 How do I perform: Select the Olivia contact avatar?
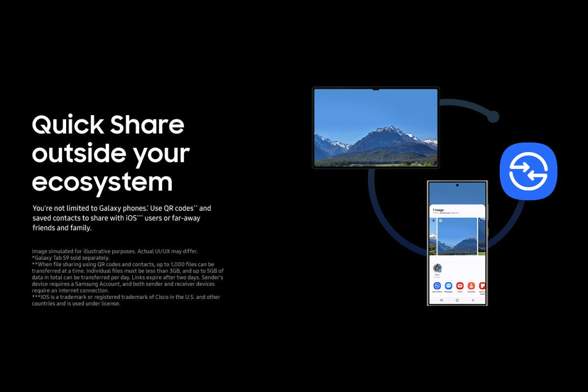(x=437, y=268)
